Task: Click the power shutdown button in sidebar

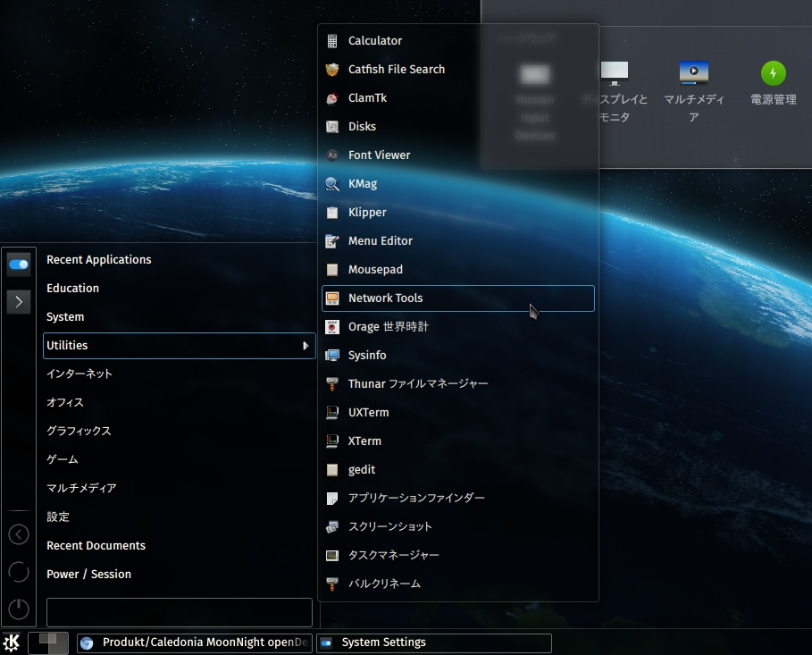Action: click(x=19, y=609)
